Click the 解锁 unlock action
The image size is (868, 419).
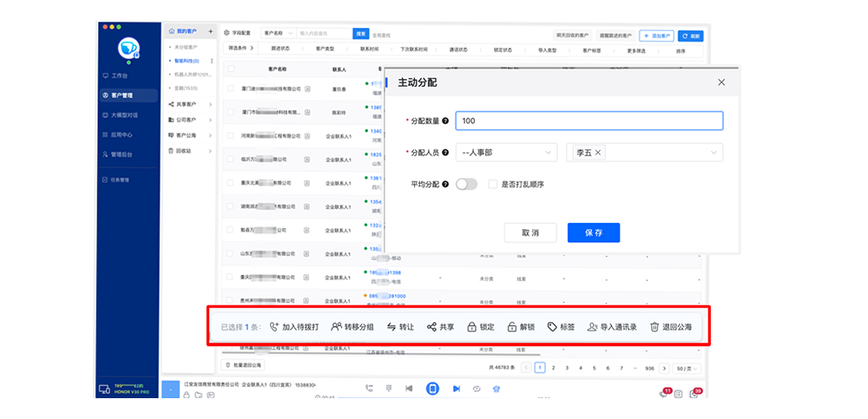(x=521, y=327)
